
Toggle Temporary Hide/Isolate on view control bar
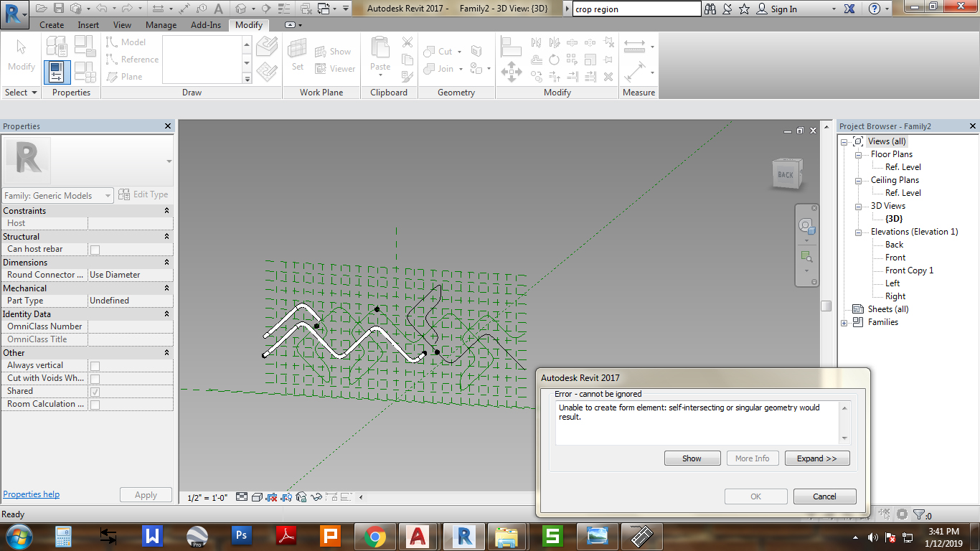[x=316, y=496]
